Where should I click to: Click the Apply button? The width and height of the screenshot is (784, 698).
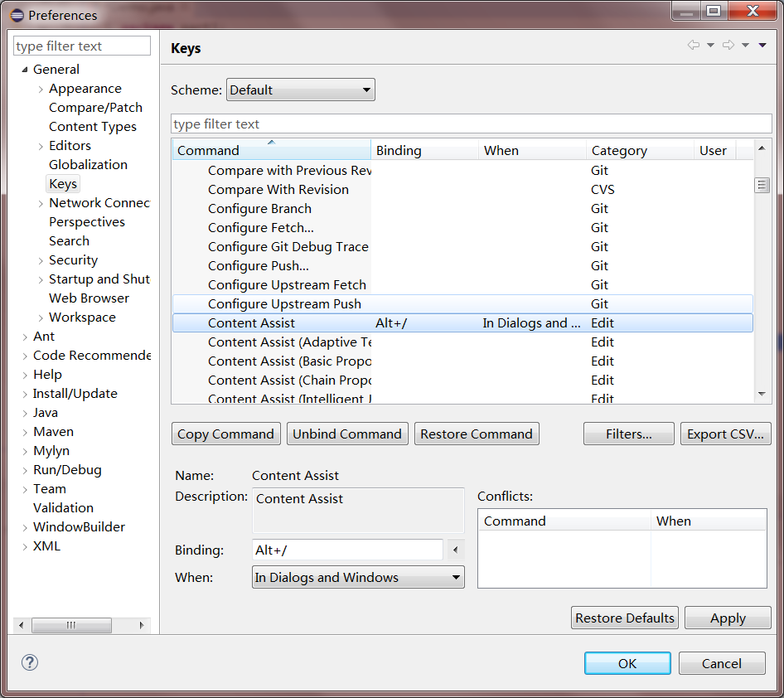click(x=728, y=618)
